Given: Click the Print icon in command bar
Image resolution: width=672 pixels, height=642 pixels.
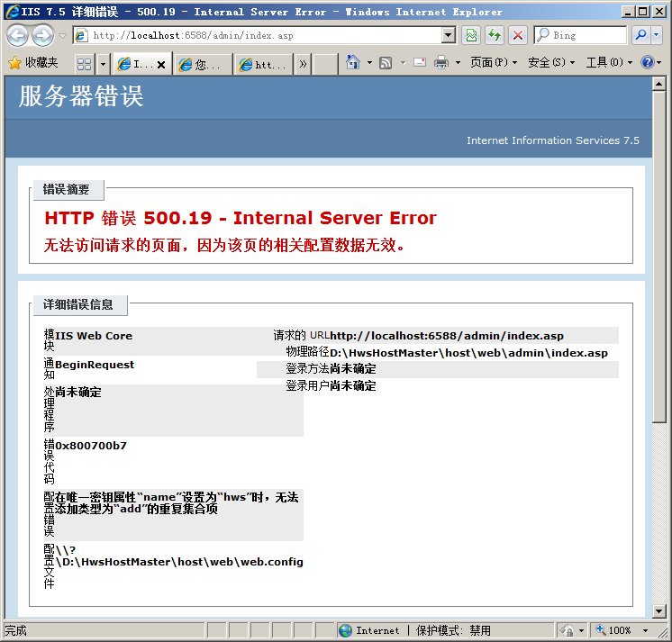Looking at the screenshot, I should pyautogui.click(x=441, y=63).
